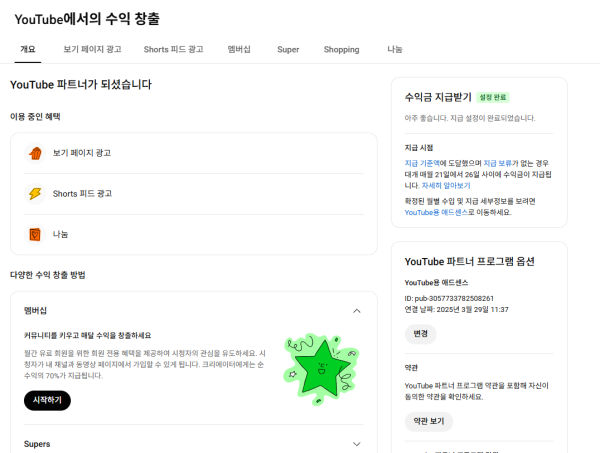Screen dimensions: 600x453
Task: Select the 멤버십 tab
Action: pyautogui.click(x=239, y=49)
